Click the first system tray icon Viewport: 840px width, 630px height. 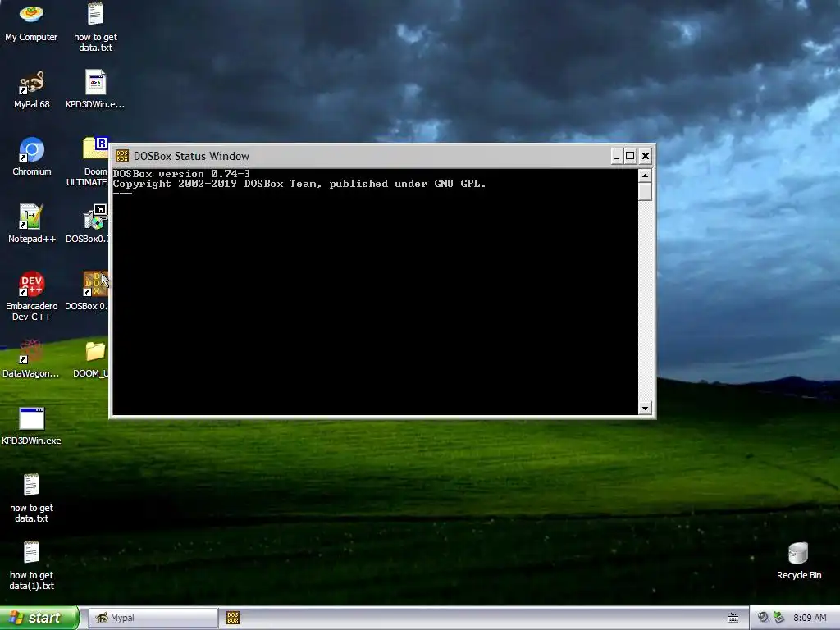pos(763,617)
